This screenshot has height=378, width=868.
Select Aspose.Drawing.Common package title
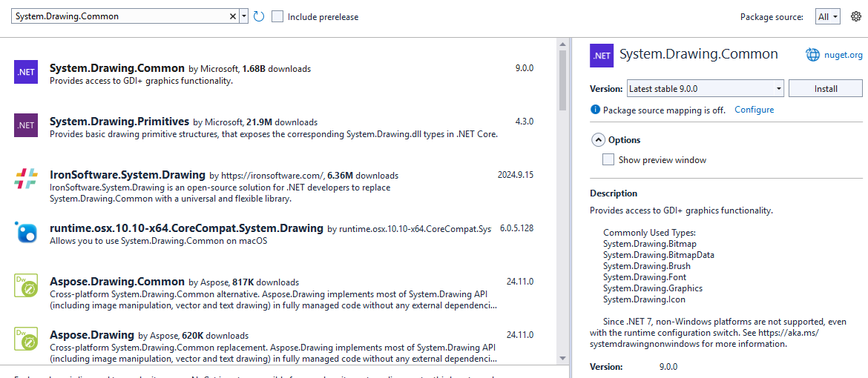click(x=116, y=281)
